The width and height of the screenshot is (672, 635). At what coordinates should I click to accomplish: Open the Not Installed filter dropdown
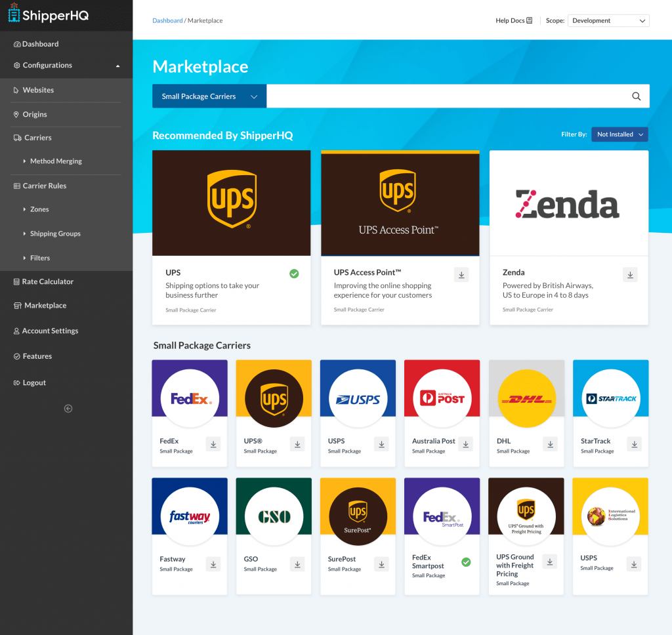coord(619,134)
